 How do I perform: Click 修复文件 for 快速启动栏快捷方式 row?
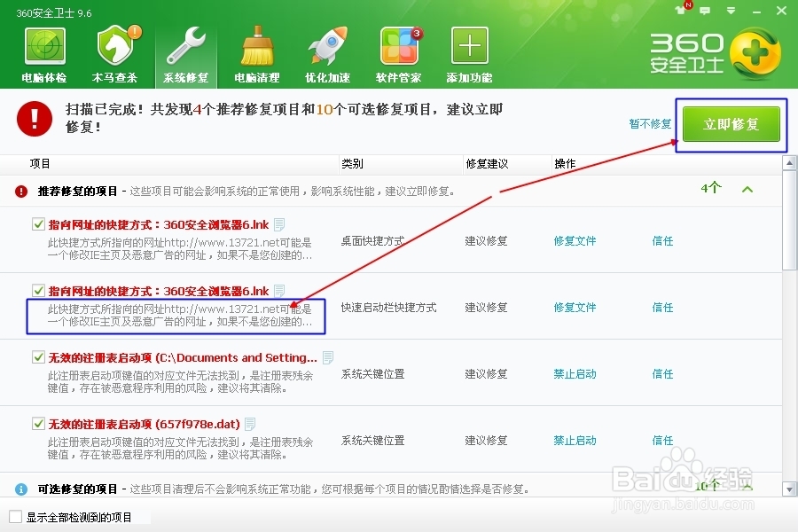click(575, 308)
